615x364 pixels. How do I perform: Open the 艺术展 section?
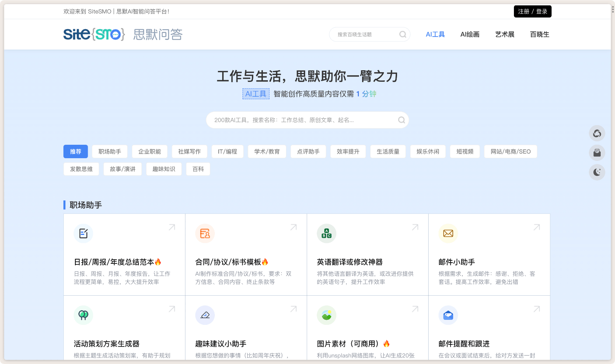tap(505, 34)
